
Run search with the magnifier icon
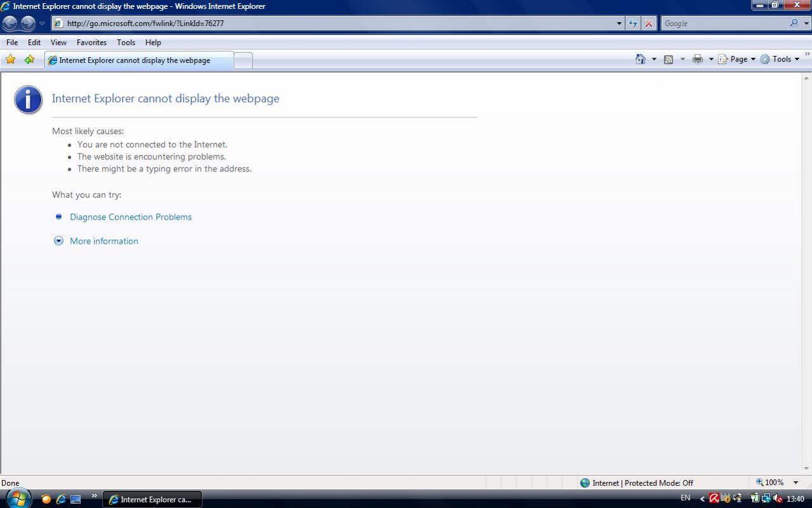[x=794, y=23]
